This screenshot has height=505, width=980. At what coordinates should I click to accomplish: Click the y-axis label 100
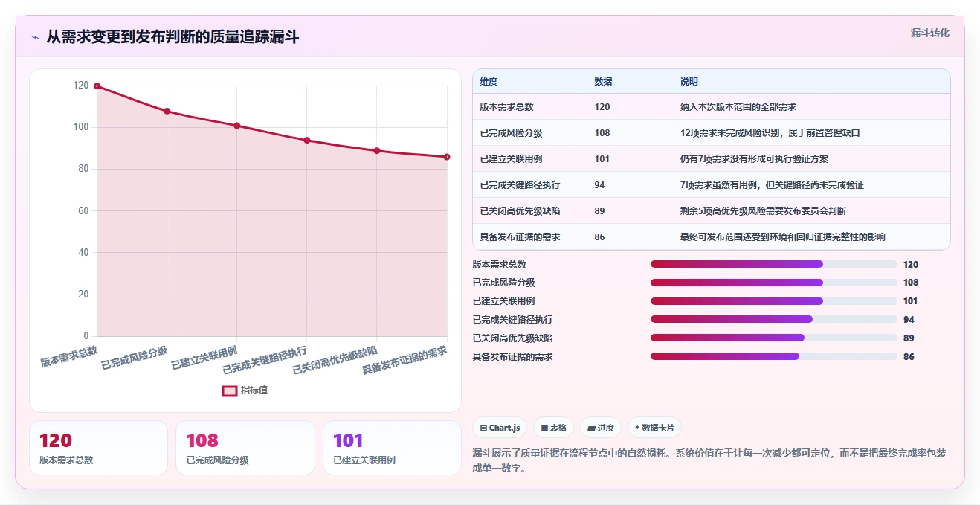[80, 127]
